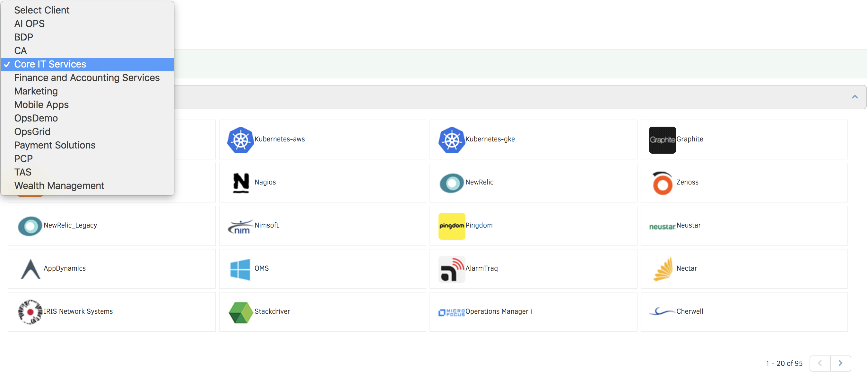The image size is (868, 378).
Task: Collapse the integrations panel chevron
Action: 855,97
